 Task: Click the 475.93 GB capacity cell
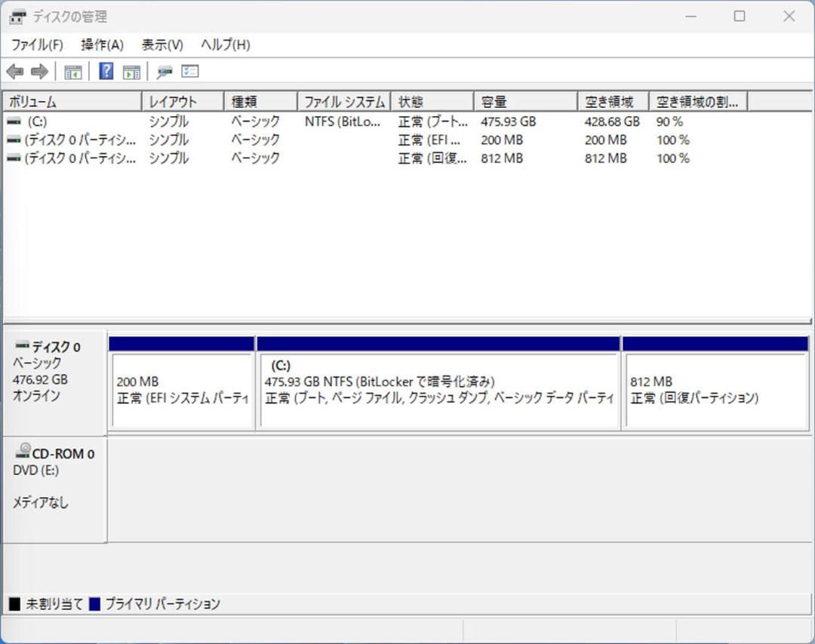[x=509, y=121]
